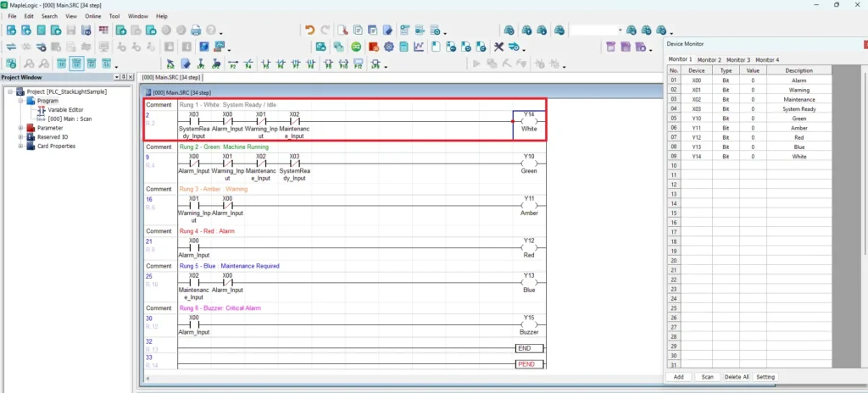Expand the Reserved IO tree node
The width and height of the screenshot is (868, 393).
[x=21, y=136]
